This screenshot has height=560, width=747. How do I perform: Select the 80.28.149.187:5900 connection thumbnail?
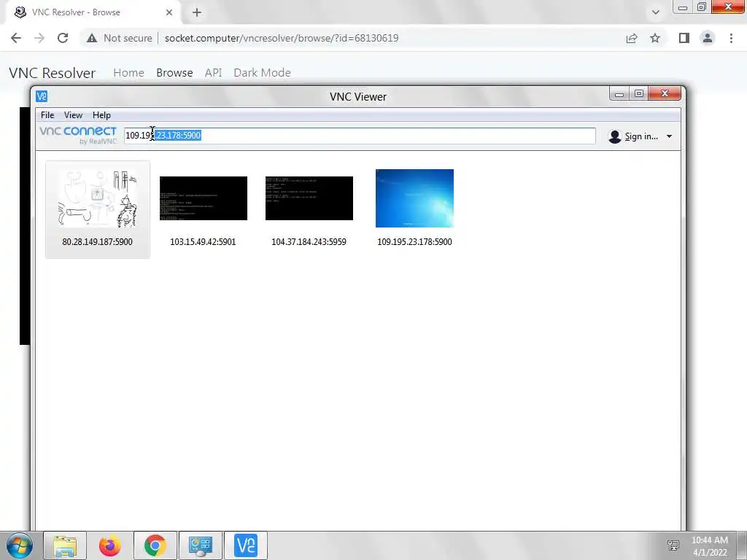tap(98, 198)
